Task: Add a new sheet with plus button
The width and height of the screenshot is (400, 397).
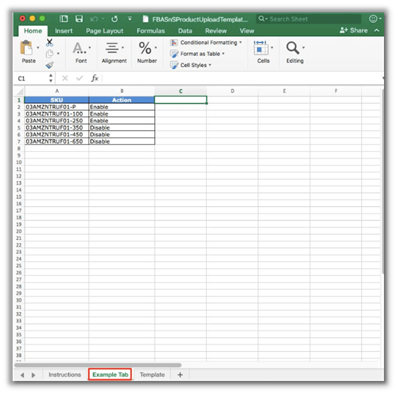Action: coord(180,375)
